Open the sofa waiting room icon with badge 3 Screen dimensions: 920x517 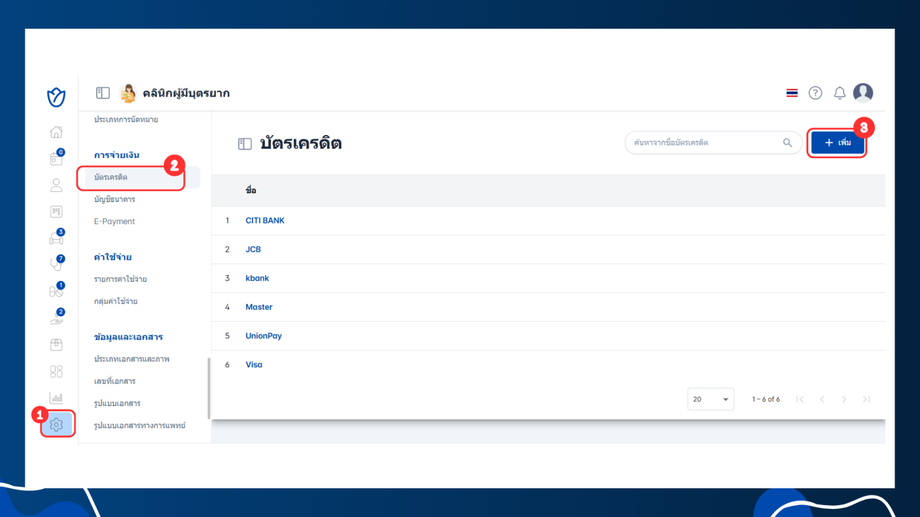(x=56, y=238)
